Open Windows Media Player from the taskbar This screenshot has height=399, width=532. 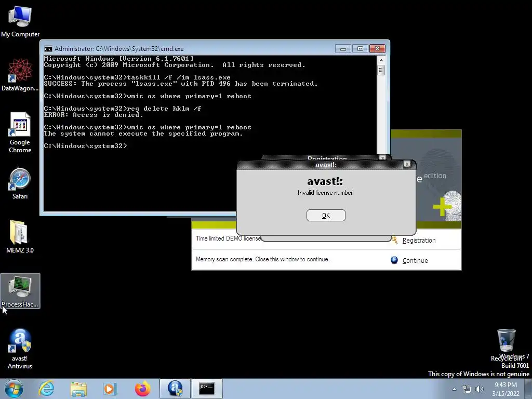tap(110, 389)
